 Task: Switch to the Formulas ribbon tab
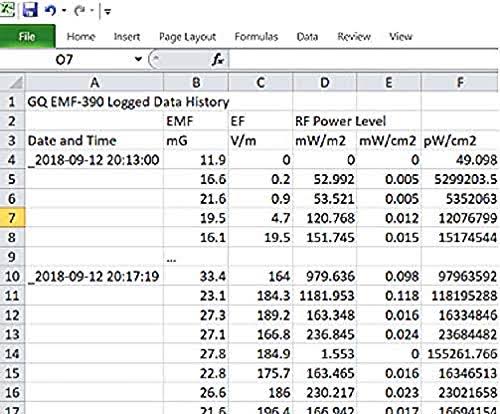click(x=256, y=36)
